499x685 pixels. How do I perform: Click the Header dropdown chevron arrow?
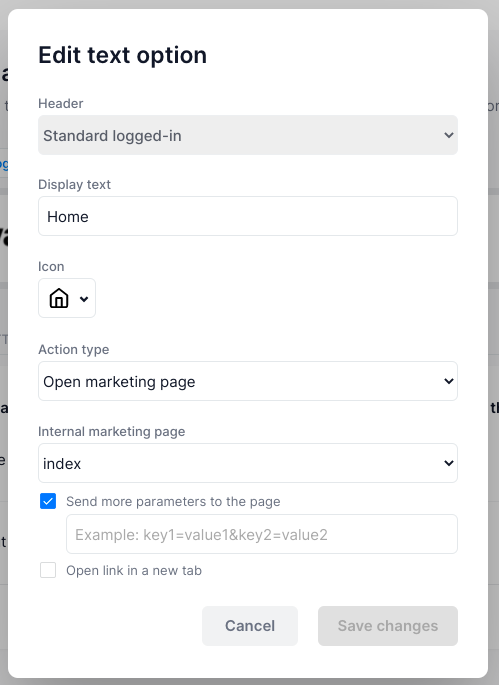448,135
